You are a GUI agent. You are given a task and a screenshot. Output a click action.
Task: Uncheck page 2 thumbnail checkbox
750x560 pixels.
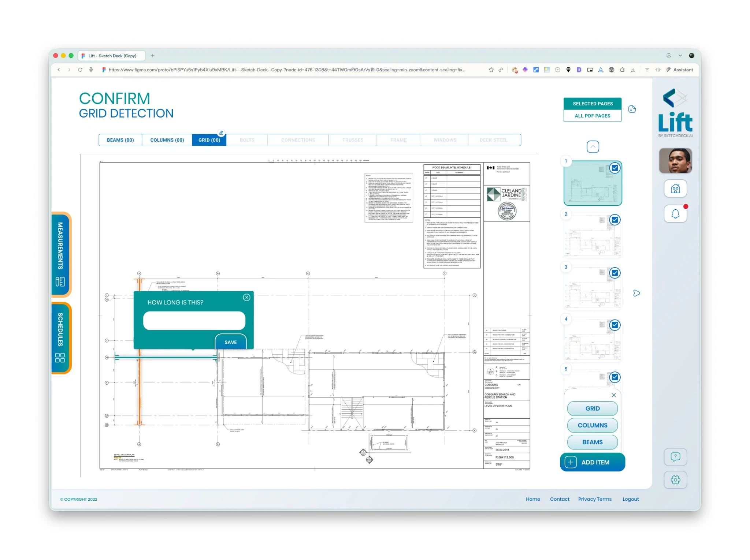615,220
